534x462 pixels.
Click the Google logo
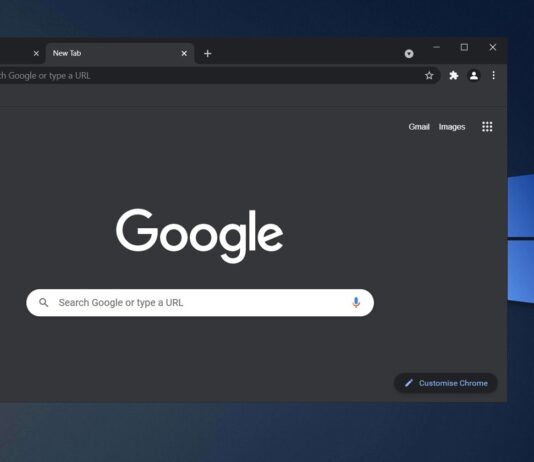tap(200, 236)
